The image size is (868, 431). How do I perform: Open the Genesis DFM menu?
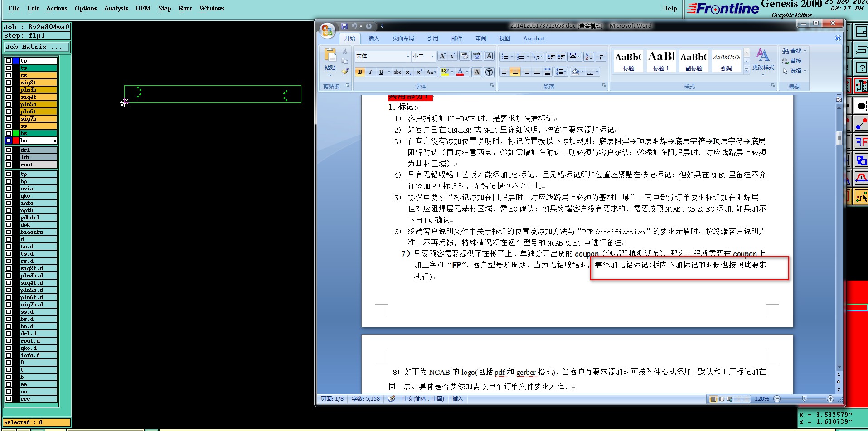143,8
